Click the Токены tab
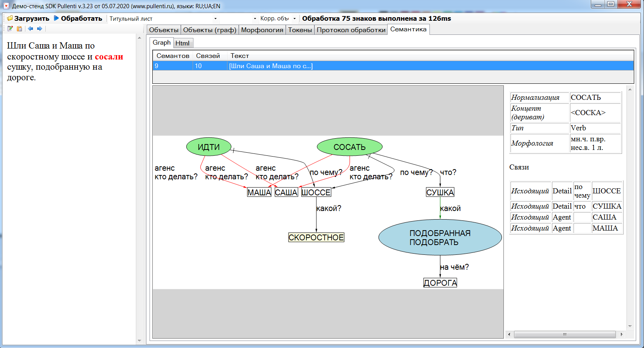Screen dimensions: 644x348 click(300, 30)
